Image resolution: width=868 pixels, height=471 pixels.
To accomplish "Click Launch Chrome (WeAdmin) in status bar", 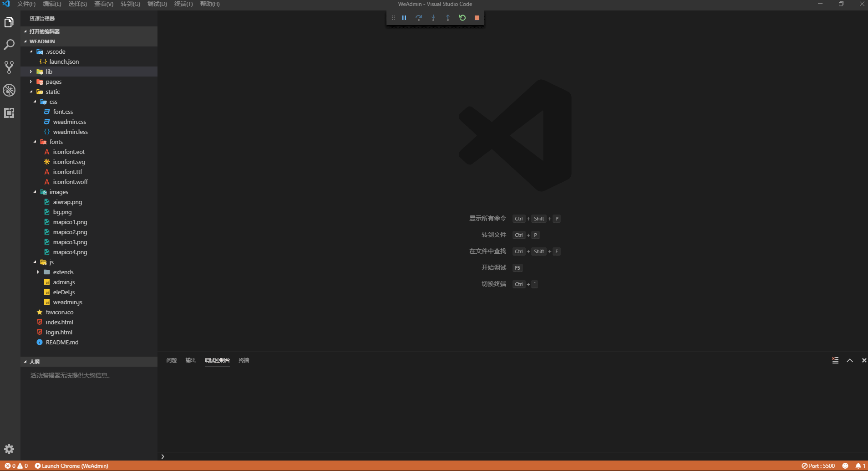I will pyautogui.click(x=71, y=466).
